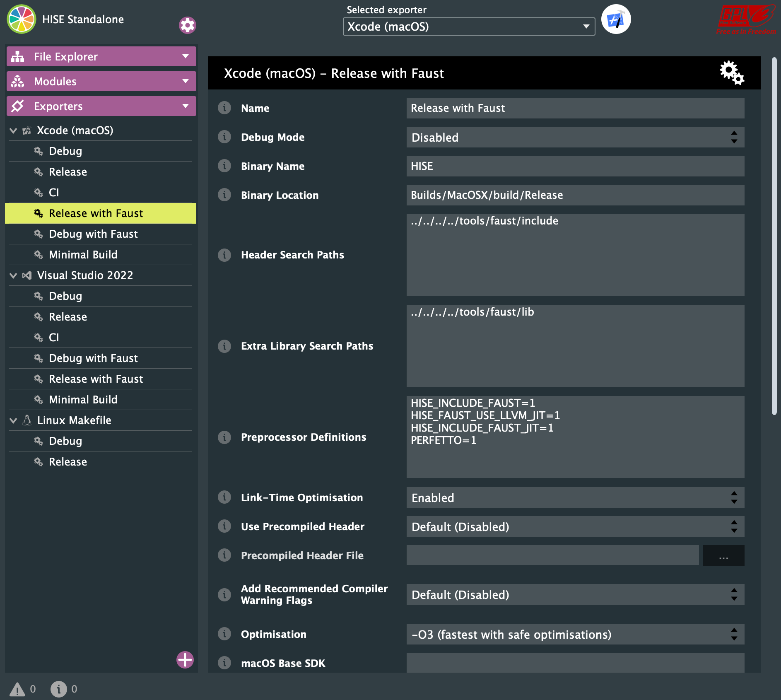The height and width of the screenshot is (700, 781).
Task: Browse for Precompiled Header File
Action: 723,555
